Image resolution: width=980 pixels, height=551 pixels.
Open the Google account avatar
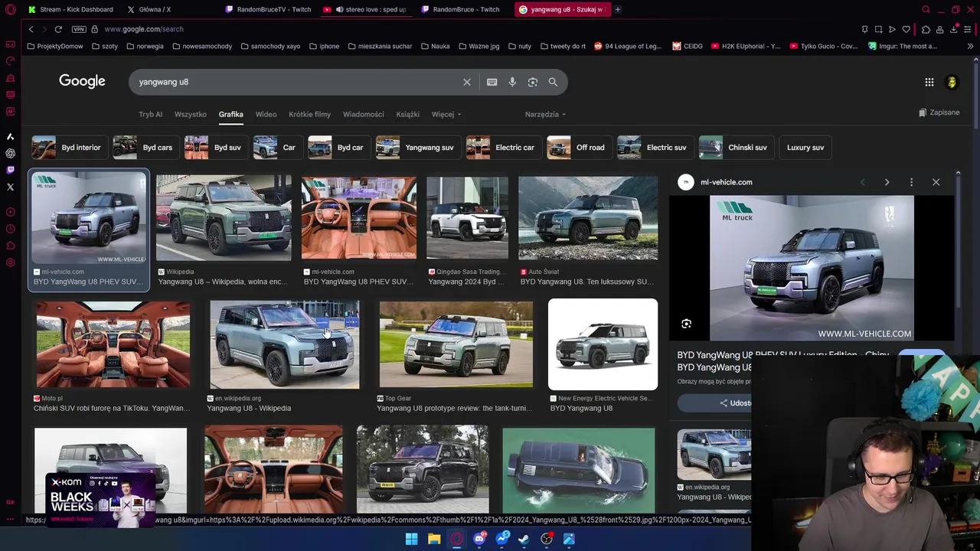click(x=952, y=82)
